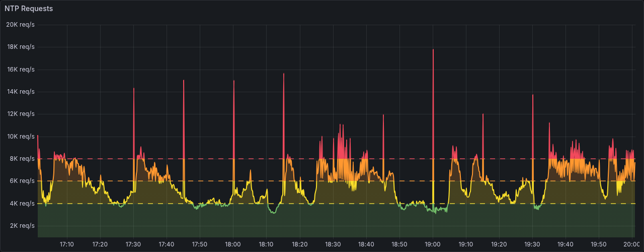Select the orange dashed 6K threshold line
The image size is (644, 252).
tap(201, 181)
